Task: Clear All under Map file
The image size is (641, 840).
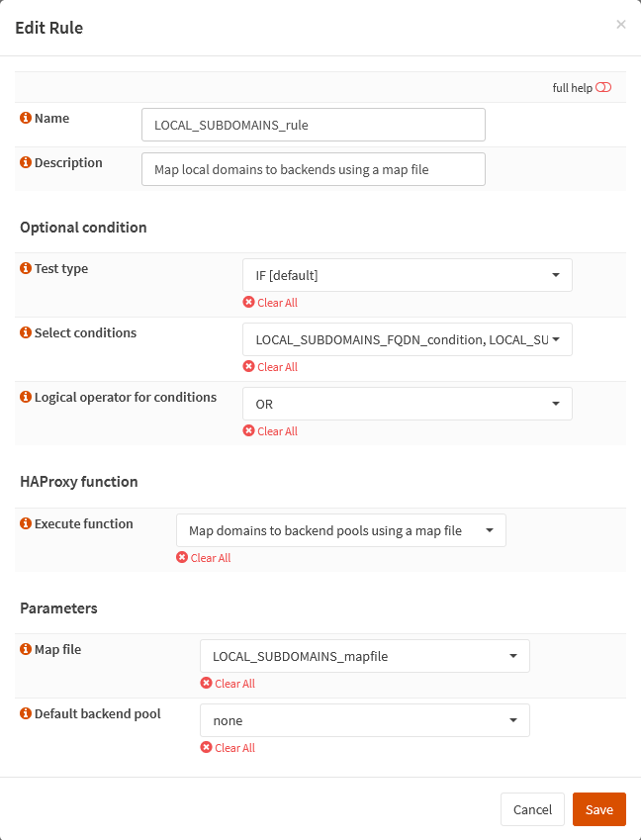Action: (x=228, y=684)
